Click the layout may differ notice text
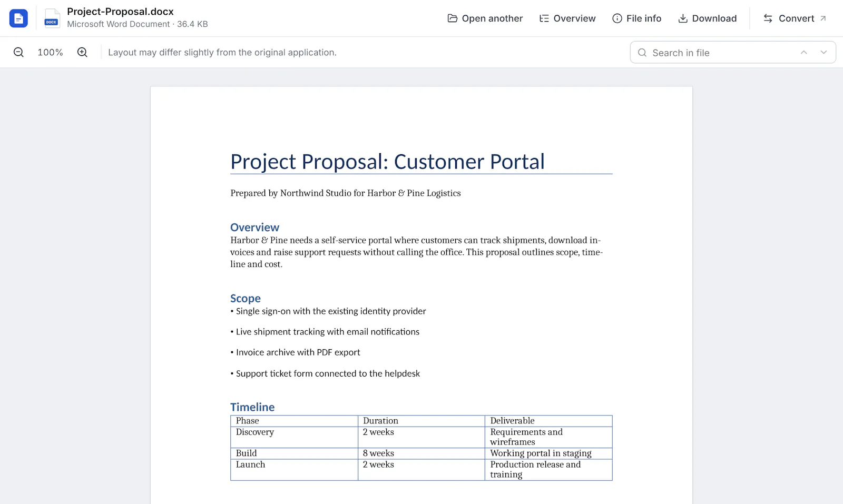 222,52
